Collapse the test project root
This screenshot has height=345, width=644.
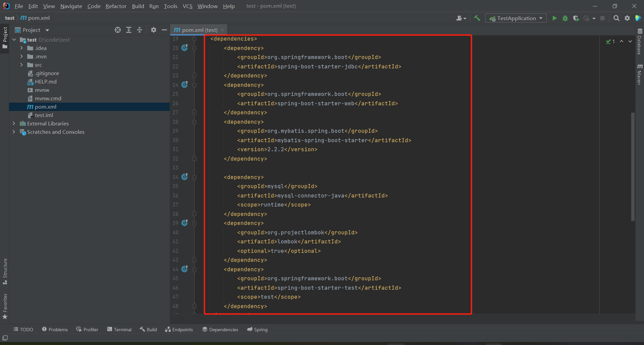point(14,40)
